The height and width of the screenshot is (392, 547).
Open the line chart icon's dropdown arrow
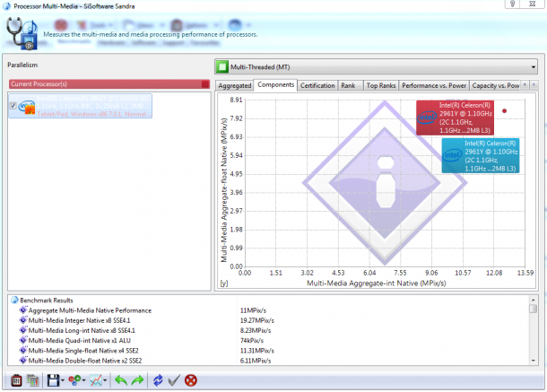(105, 380)
